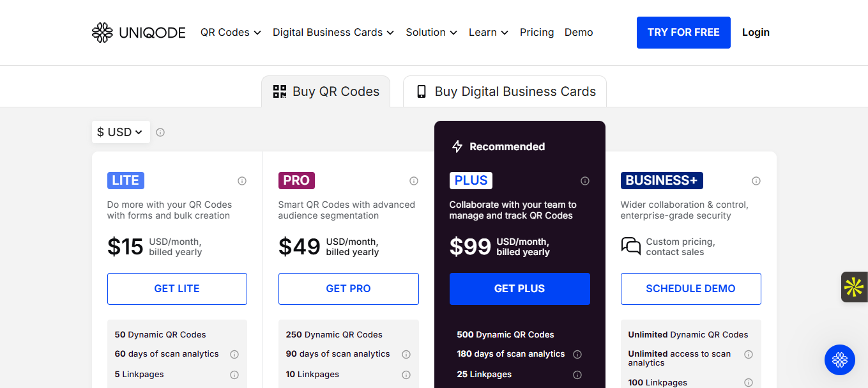This screenshot has width=868, height=388.
Task: Info icon for 60 days scan analytics
Action: click(x=234, y=354)
